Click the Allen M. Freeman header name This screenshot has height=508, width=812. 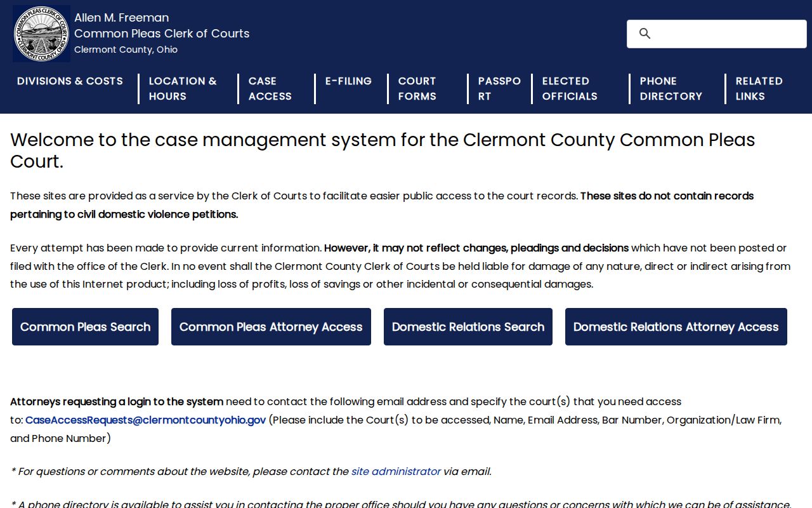click(x=122, y=18)
